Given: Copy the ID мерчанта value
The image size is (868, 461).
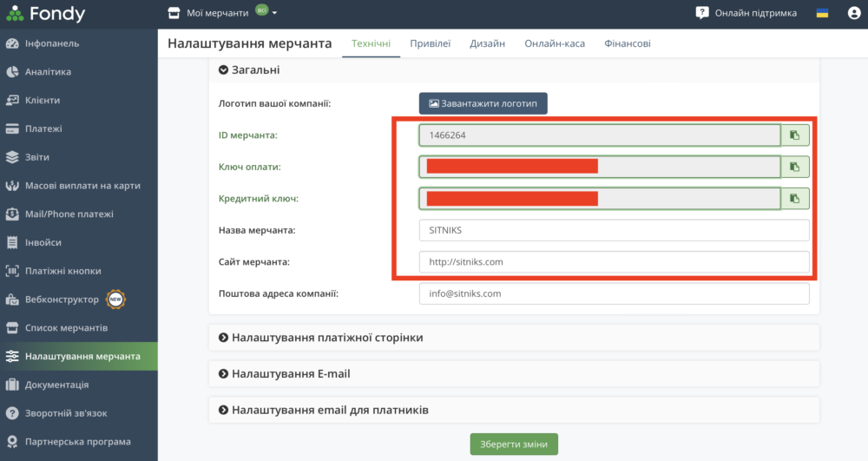Looking at the screenshot, I should (795, 135).
